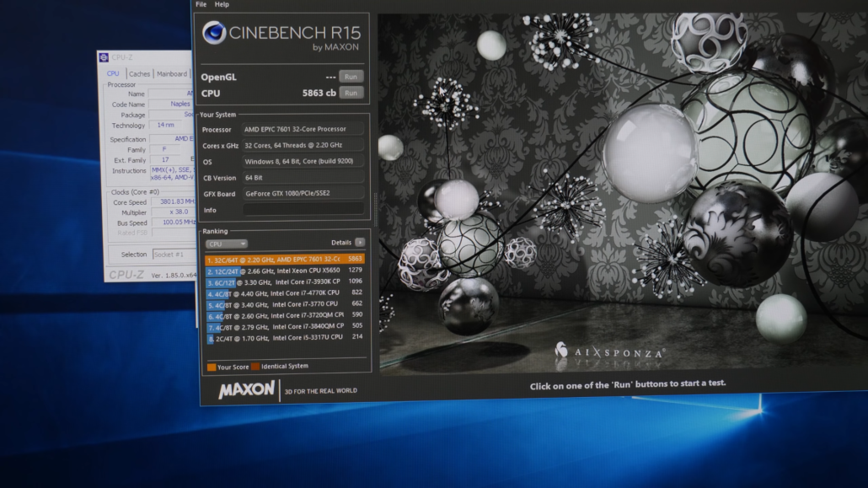Select the Core i5-3317U ranking row
Viewport: 868px width, 488px height.
tap(285, 338)
